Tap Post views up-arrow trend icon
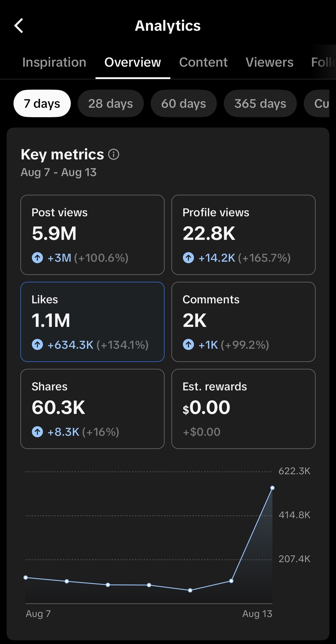Screen dimensions: 336x644 (x=37, y=258)
